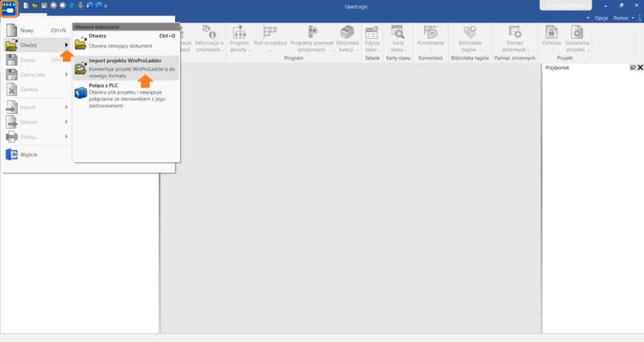Open the quick access toolbar customize arrow
Viewport: 644px width, 342px height.
106,6
